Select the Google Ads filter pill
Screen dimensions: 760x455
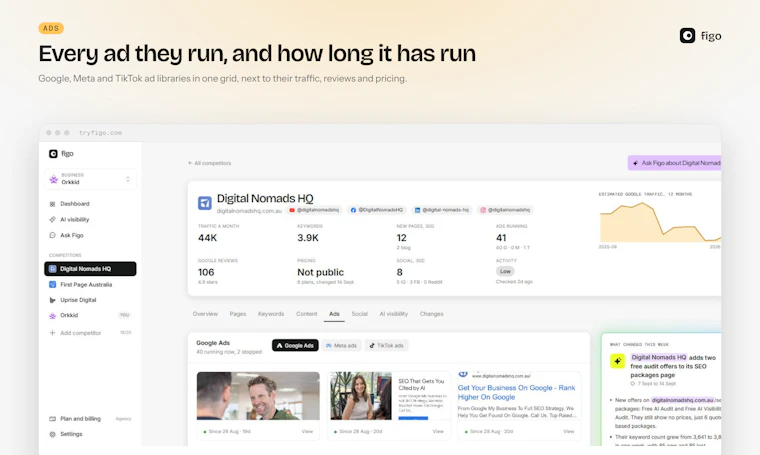click(x=295, y=345)
